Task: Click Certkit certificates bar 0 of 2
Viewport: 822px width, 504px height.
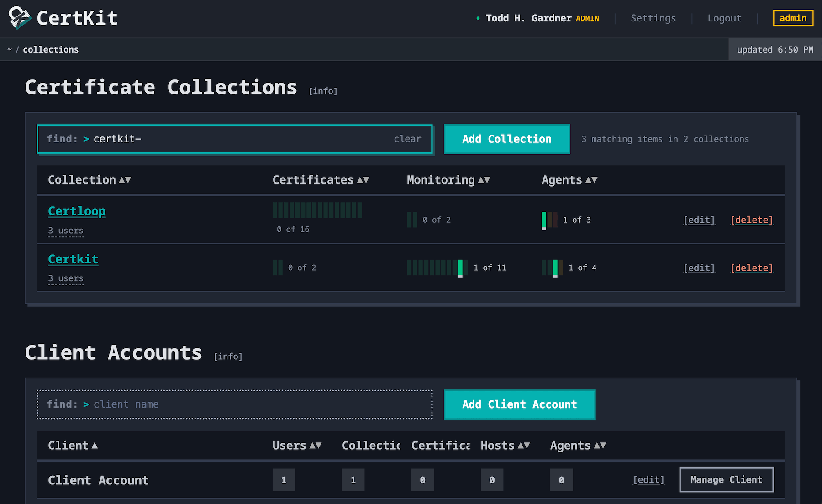Action: (x=278, y=268)
